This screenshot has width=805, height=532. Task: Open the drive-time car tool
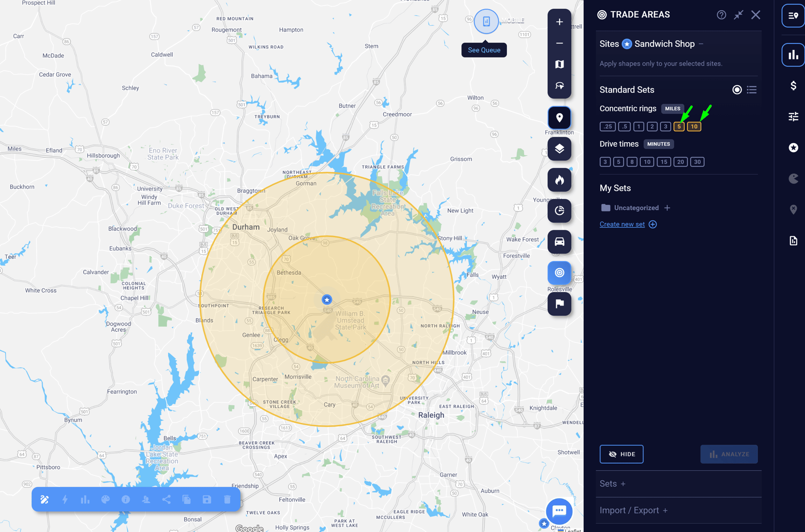coord(559,242)
